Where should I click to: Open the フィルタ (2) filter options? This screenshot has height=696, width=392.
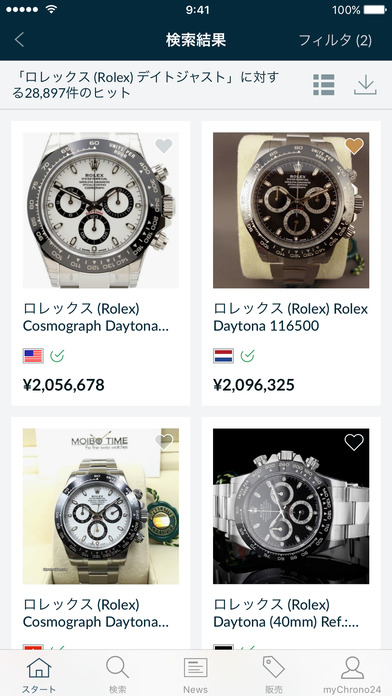pos(335,40)
